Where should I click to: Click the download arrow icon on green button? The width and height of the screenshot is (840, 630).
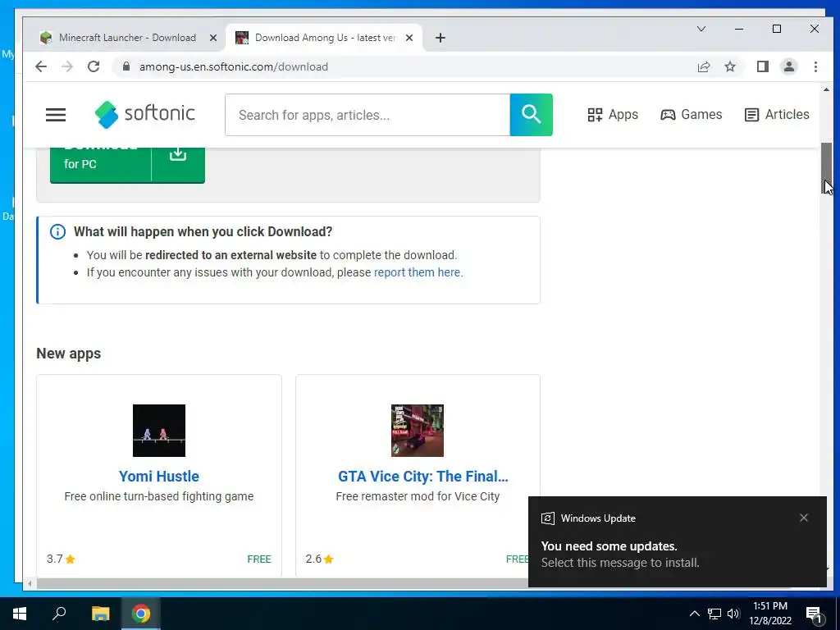coord(178,155)
